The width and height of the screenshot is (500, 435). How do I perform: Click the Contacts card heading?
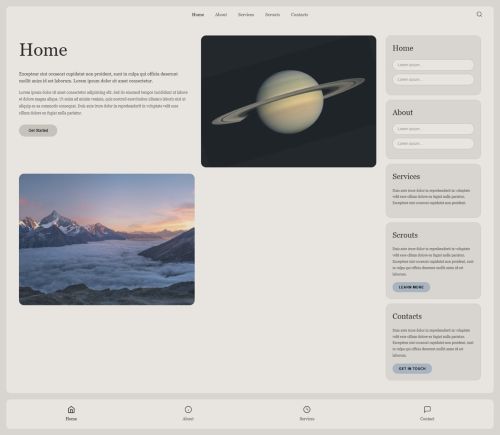tap(407, 316)
